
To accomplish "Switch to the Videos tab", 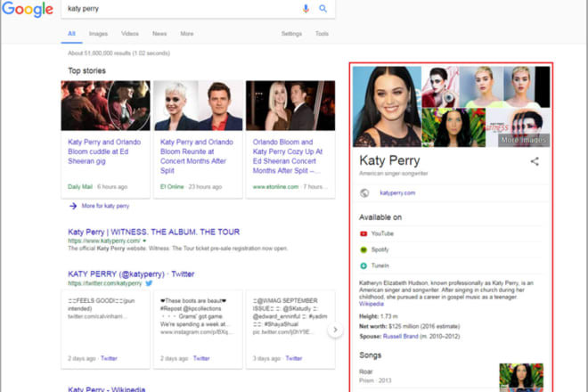I will coord(130,34).
